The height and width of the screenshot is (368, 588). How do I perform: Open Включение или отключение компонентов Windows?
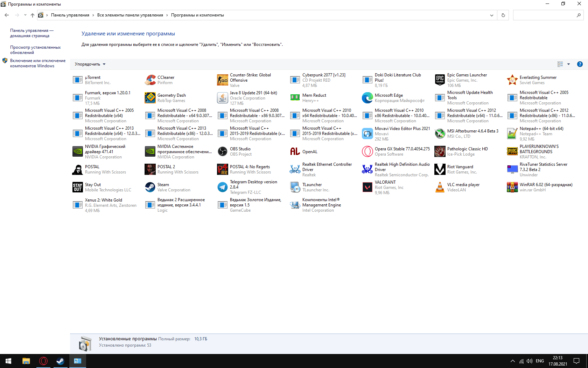click(x=38, y=63)
